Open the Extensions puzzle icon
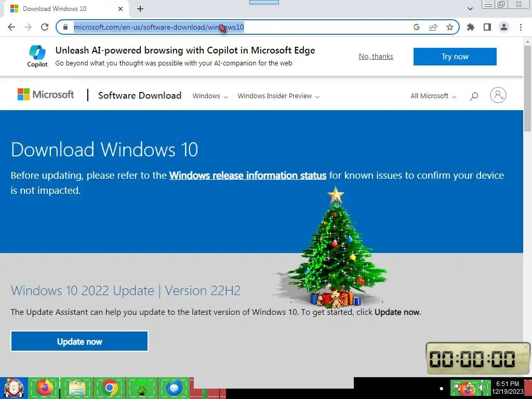The image size is (532, 399). point(471,27)
